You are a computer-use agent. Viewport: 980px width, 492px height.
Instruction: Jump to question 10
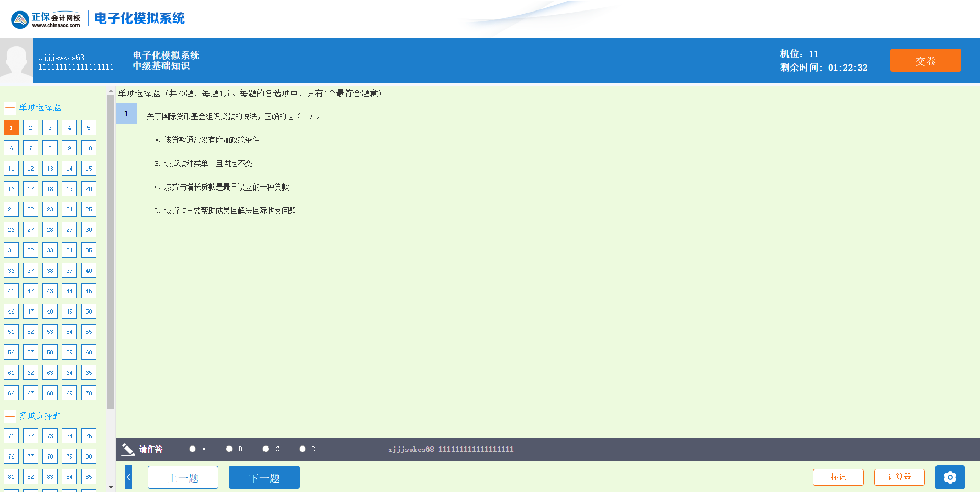click(x=89, y=148)
